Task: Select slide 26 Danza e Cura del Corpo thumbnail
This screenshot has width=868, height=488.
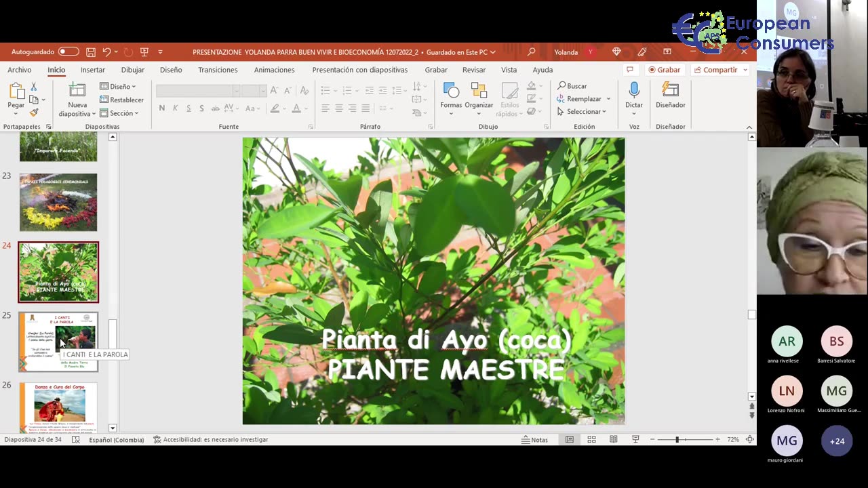Action: [58, 407]
